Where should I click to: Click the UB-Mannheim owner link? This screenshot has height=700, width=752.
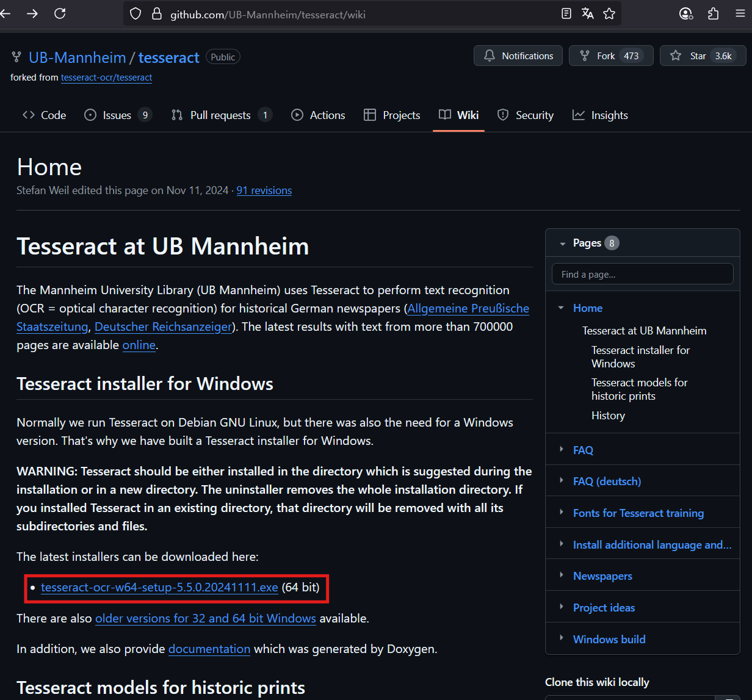pyautogui.click(x=78, y=57)
